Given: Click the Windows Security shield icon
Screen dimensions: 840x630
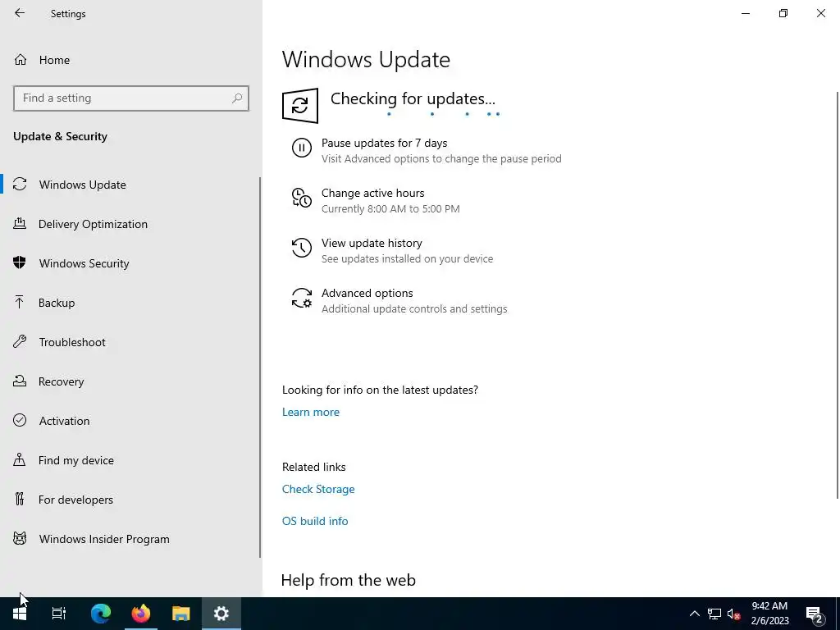Looking at the screenshot, I should tap(20, 263).
